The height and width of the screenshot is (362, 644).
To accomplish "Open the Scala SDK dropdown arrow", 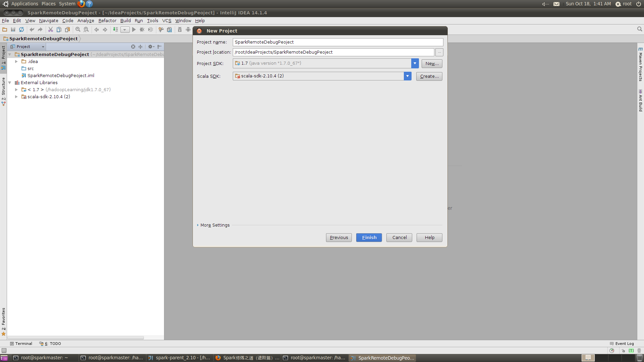I will (x=408, y=76).
